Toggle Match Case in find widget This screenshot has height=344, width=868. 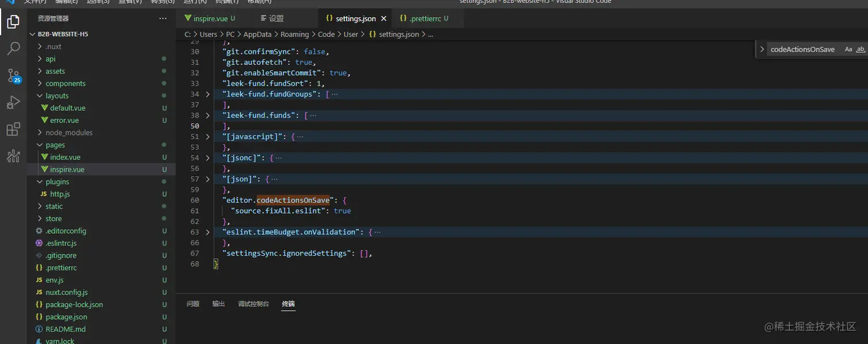[x=848, y=49]
